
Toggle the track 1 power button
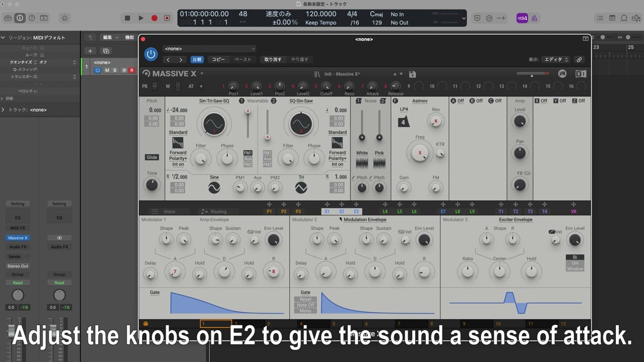(98, 70)
